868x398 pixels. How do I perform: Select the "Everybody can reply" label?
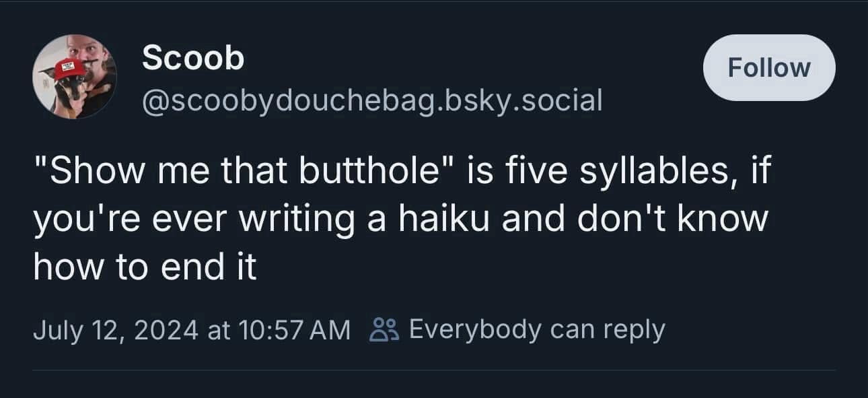tap(536, 329)
